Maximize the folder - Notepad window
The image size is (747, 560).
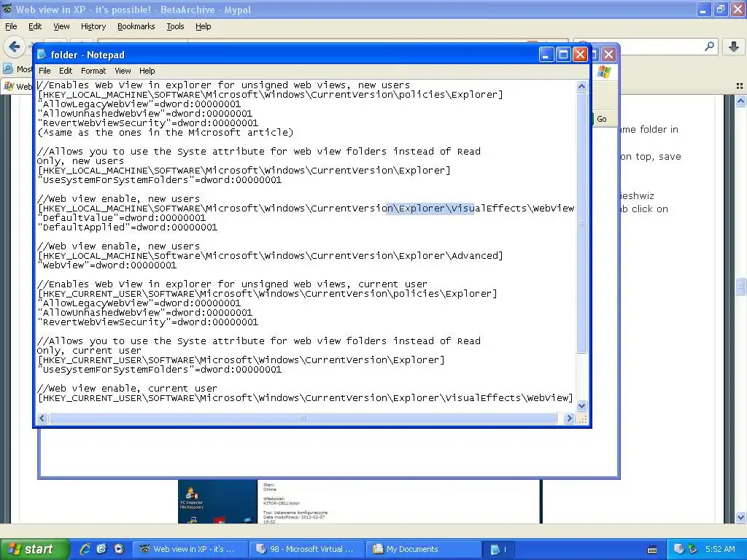pyautogui.click(x=563, y=54)
